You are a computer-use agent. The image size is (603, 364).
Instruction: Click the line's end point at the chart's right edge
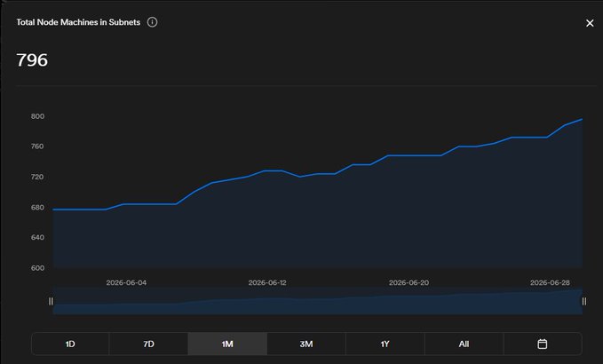pos(582,119)
